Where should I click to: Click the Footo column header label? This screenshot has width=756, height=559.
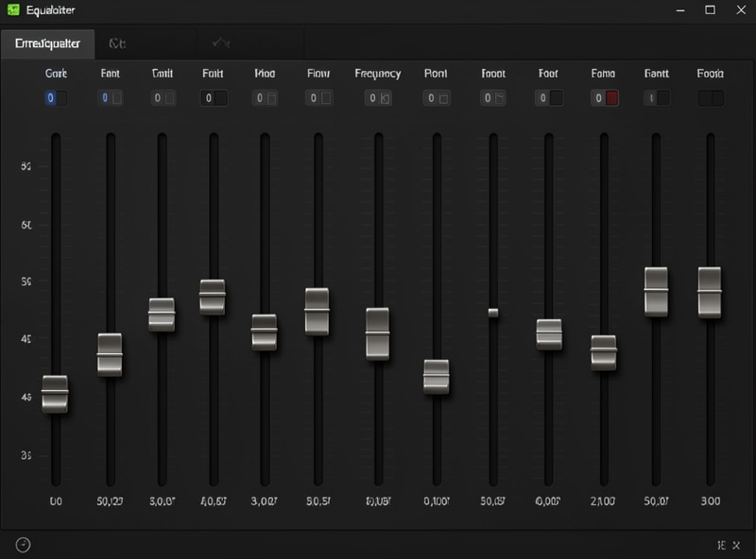(x=711, y=74)
